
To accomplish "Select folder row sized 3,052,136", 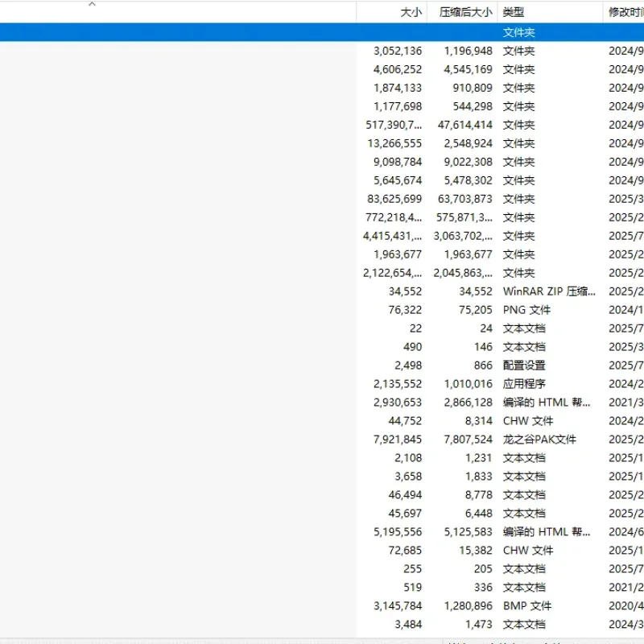I will 322,51.
